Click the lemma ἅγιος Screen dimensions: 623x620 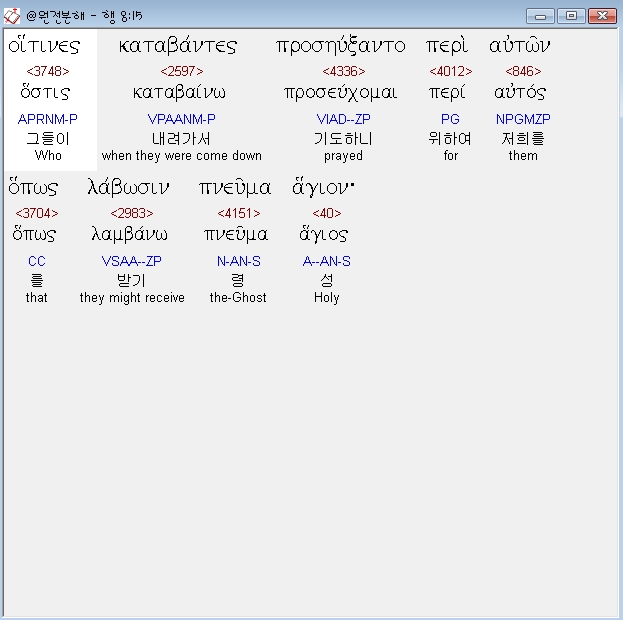tap(323, 234)
